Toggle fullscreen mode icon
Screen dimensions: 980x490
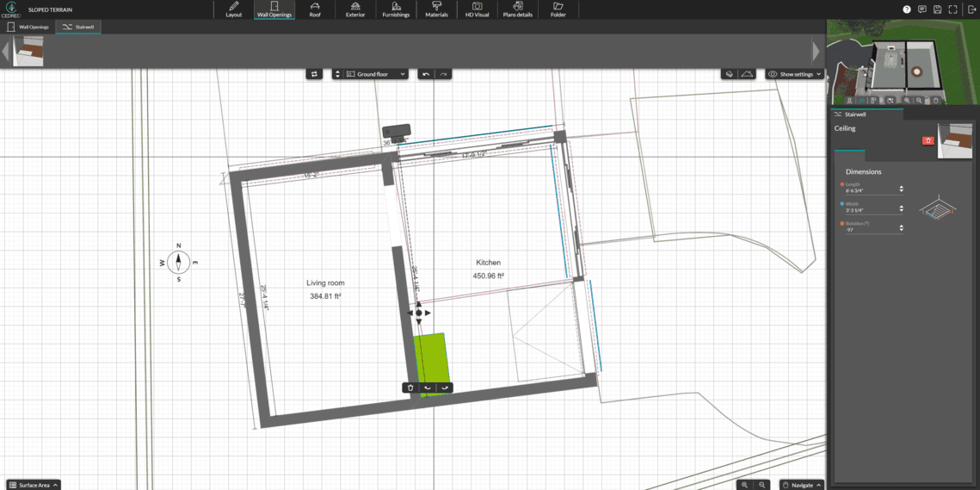click(x=952, y=9)
